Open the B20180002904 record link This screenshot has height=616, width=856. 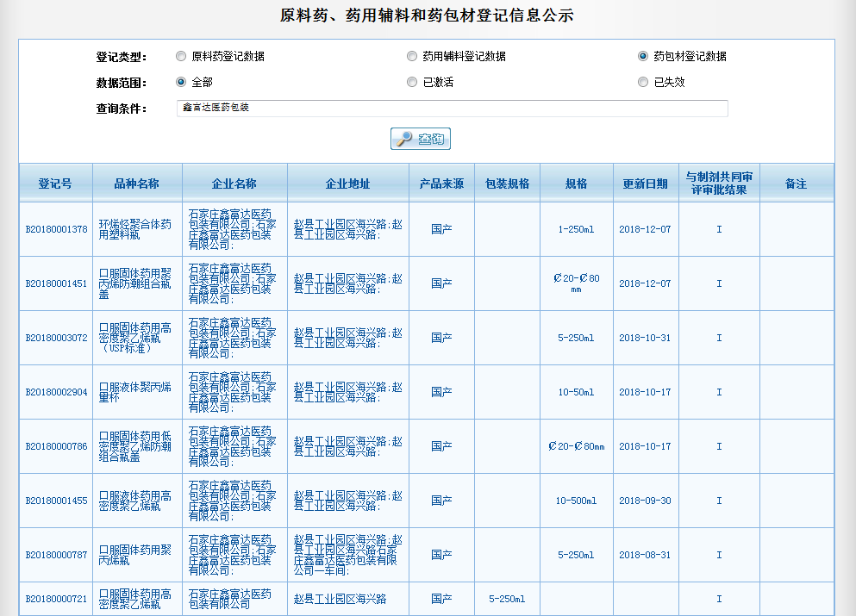56,392
